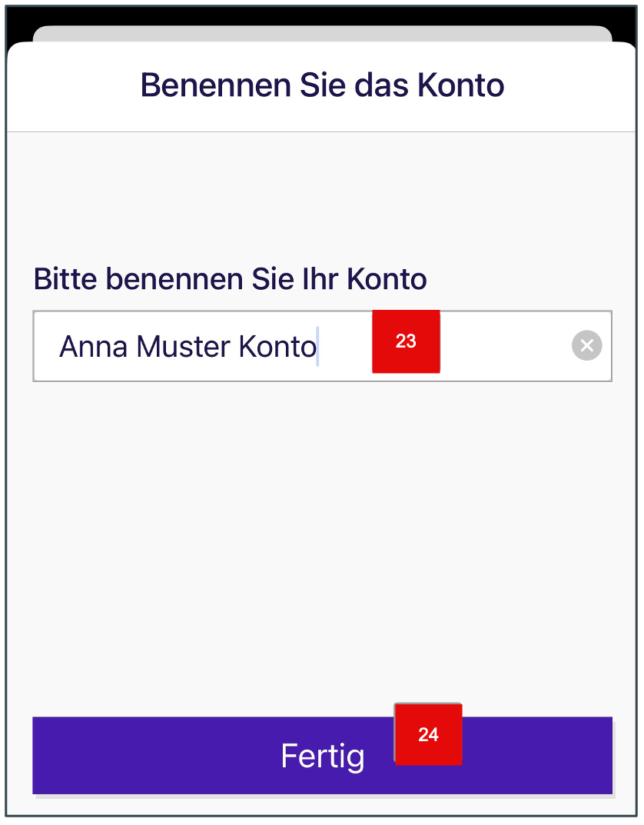The width and height of the screenshot is (644, 825).
Task: Clear the account name field text
Action: 587,346
